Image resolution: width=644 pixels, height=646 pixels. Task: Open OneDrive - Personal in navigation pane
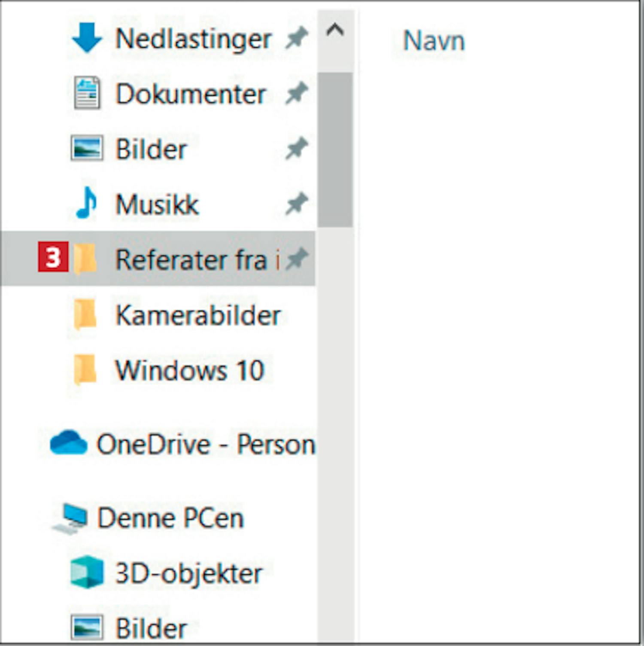point(205,444)
